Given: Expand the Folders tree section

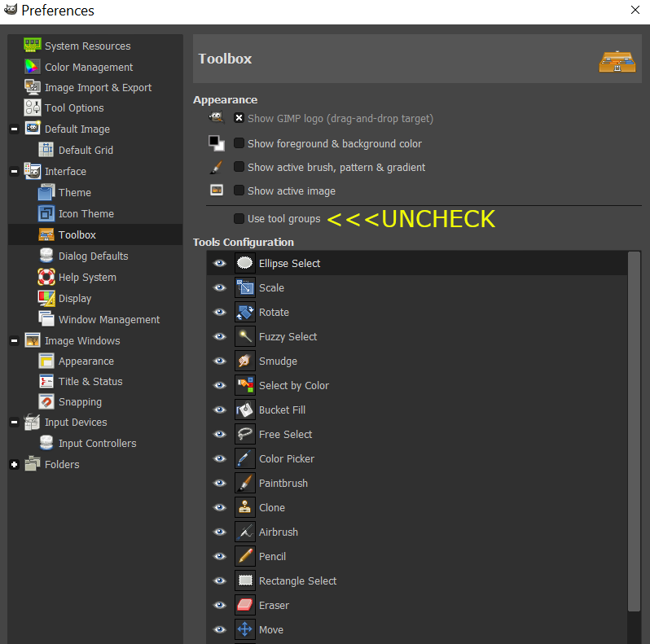Looking at the screenshot, I should click(14, 465).
